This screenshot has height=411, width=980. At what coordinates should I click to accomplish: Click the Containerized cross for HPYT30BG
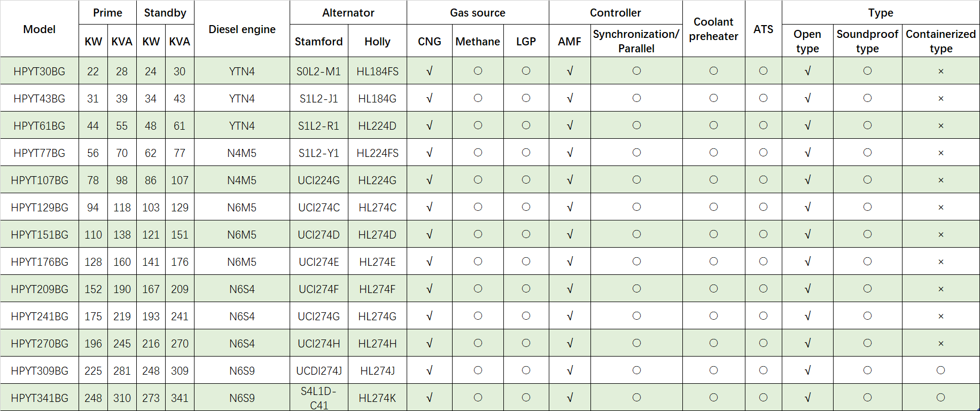pyautogui.click(x=941, y=72)
